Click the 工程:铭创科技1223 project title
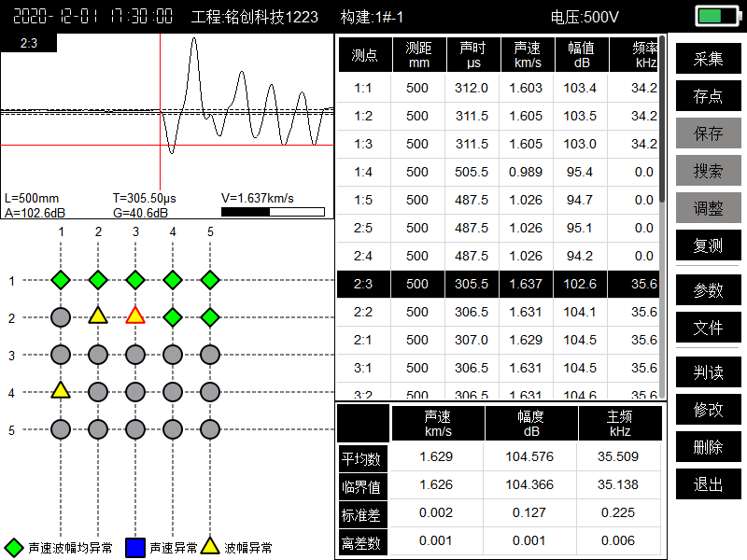The width and height of the screenshot is (747, 560). tap(254, 17)
